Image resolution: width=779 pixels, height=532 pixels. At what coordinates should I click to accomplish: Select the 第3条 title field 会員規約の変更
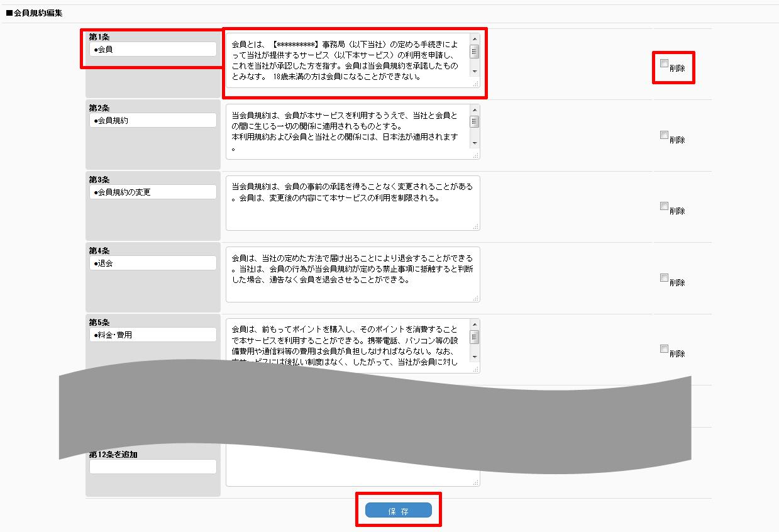point(153,192)
